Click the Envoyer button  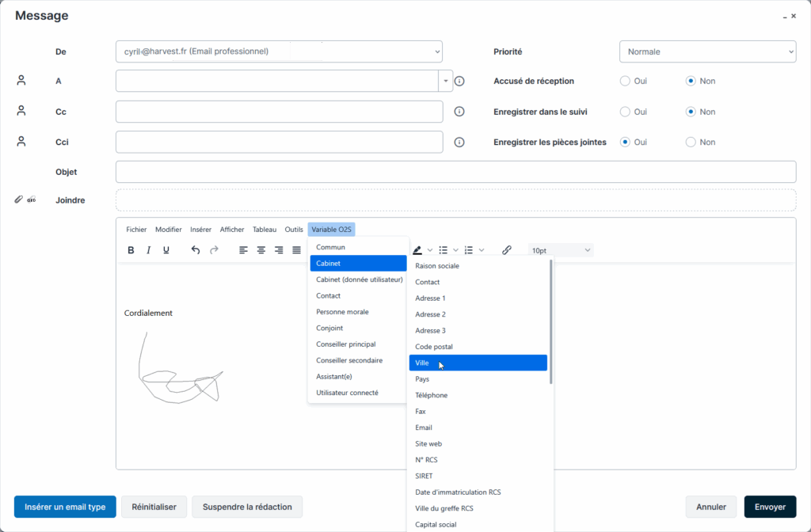770,507
